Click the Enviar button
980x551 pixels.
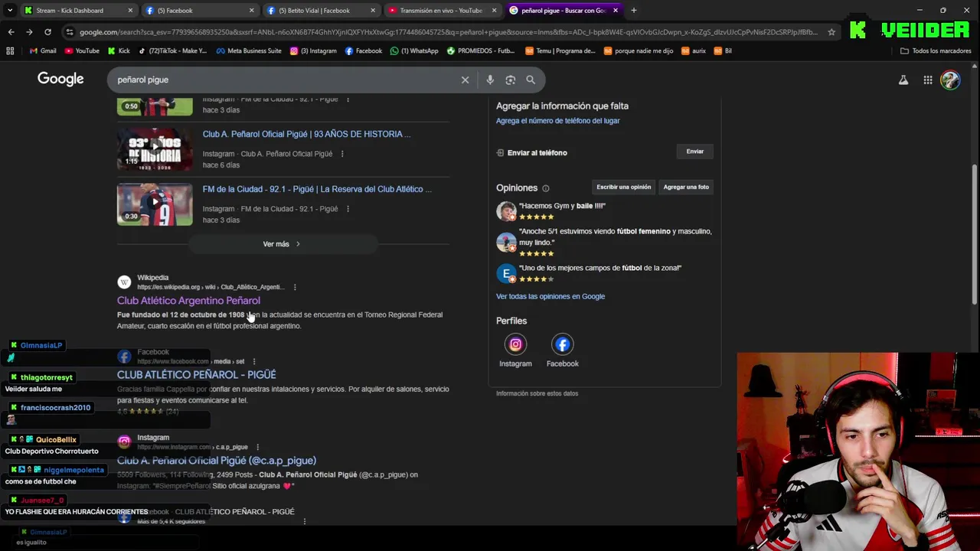pos(694,152)
